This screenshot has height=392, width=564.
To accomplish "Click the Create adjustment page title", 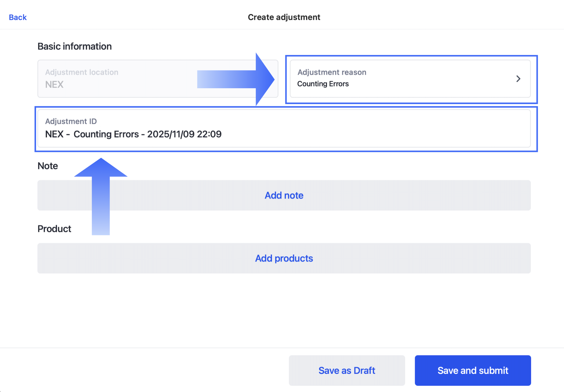I will (284, 17).
